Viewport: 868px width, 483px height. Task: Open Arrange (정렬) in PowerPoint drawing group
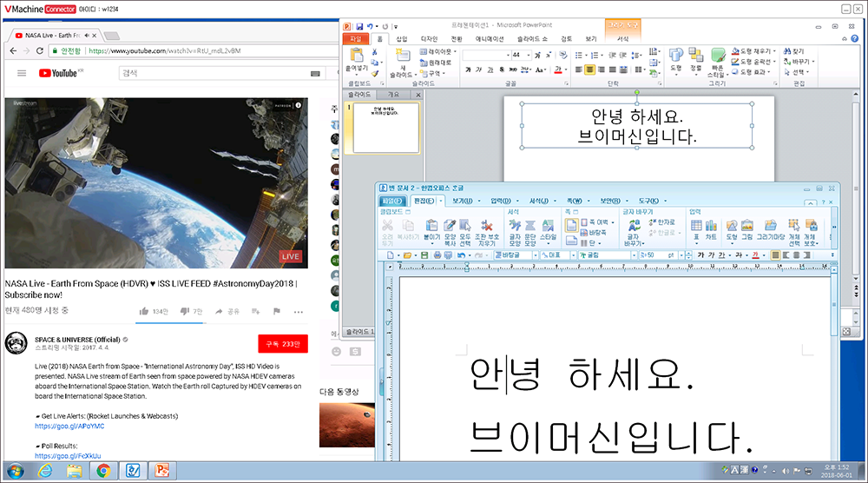(696, 62)
